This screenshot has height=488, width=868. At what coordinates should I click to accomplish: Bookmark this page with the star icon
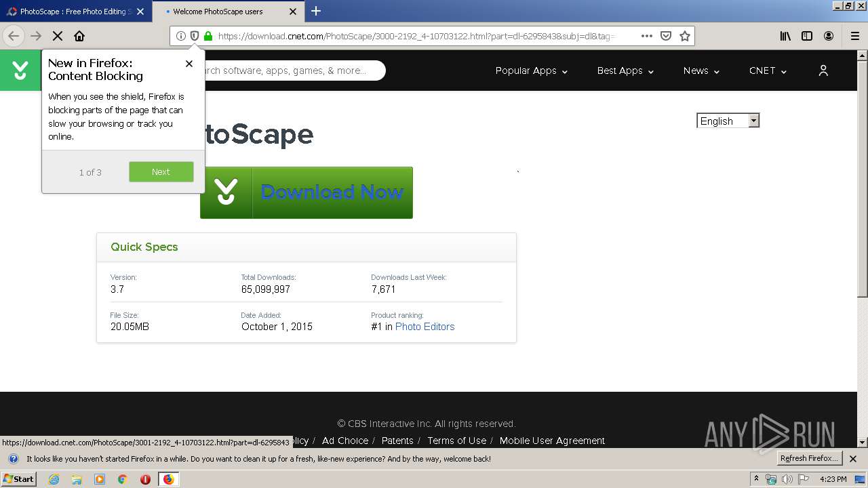[x=685, y=36]
